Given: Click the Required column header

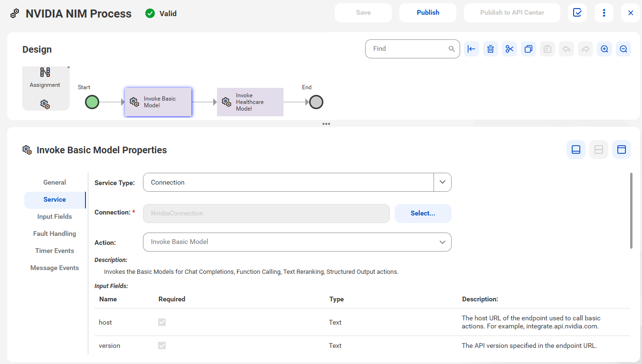Looking at the screenshot, I should (x=172, y=299).
